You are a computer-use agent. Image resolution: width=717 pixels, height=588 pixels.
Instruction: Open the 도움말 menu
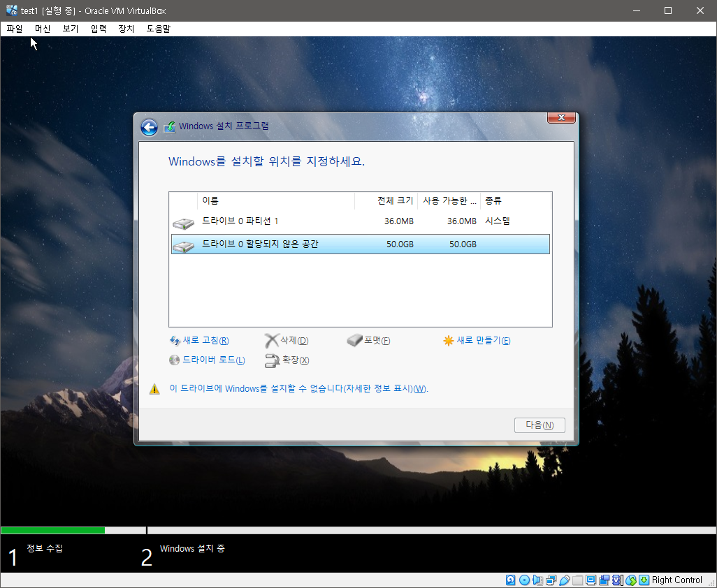point(158,29)
